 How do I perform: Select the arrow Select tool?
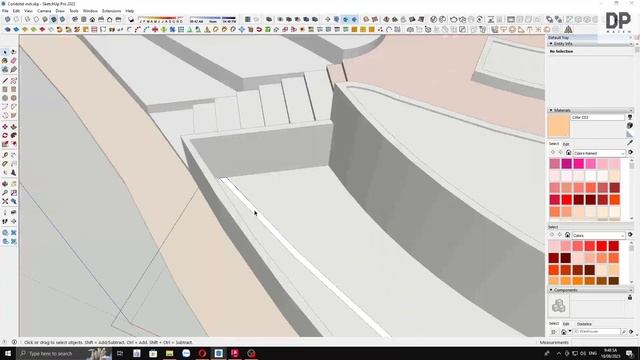pyautogui.click(x=5, y=52)
